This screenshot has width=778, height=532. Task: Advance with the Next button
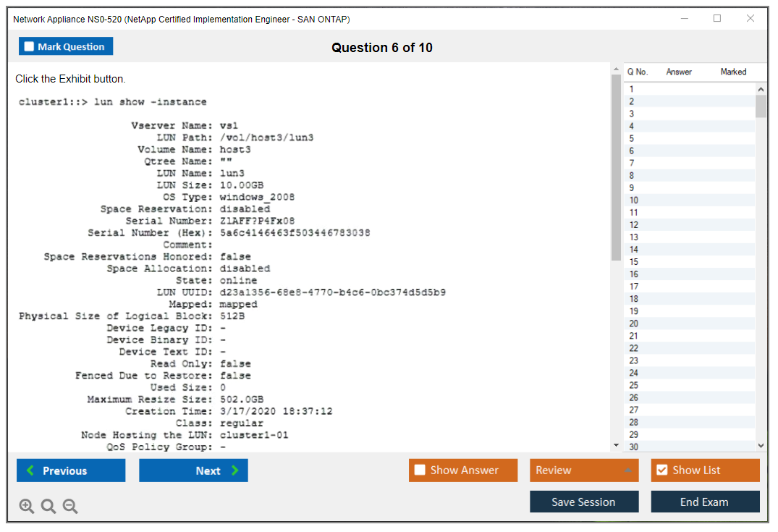193,470
